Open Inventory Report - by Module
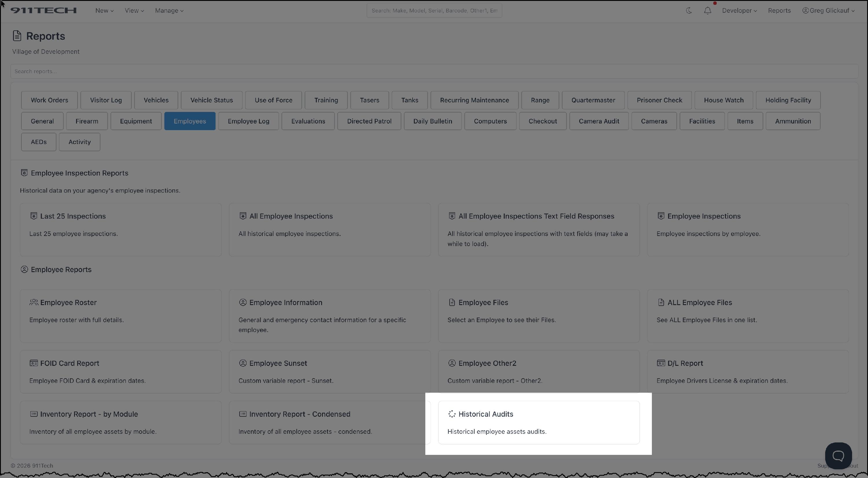868x478 pixels. (121, 422)
